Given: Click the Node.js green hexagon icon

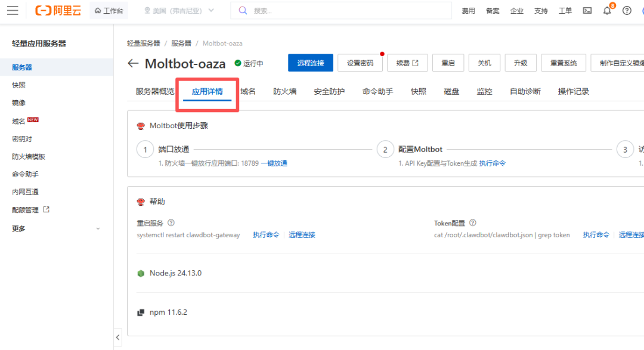Looking at the screenshot, I should click(141, 273).
